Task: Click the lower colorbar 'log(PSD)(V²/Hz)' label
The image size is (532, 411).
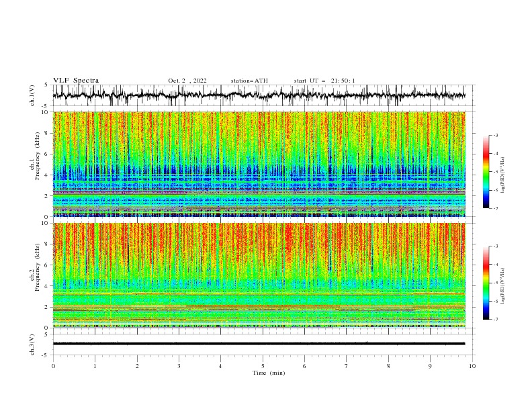Action: click(503, 285)
